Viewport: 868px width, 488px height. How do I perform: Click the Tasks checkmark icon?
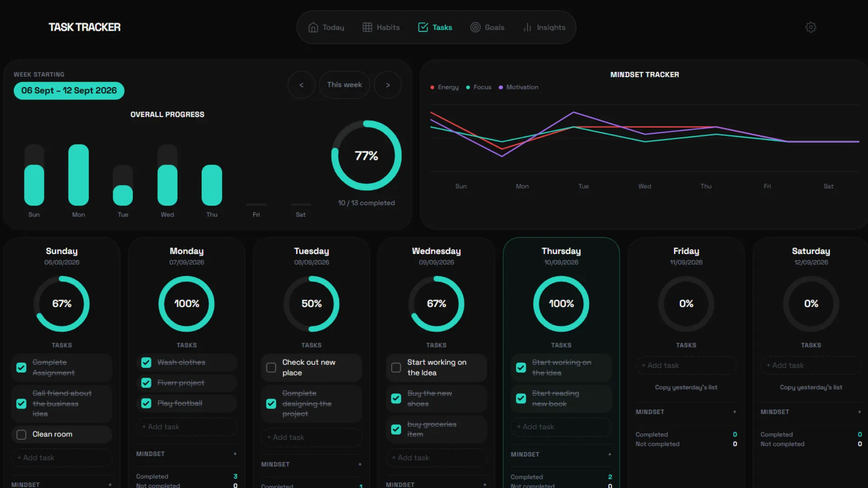pyautogui.click(x=423, y=28)
